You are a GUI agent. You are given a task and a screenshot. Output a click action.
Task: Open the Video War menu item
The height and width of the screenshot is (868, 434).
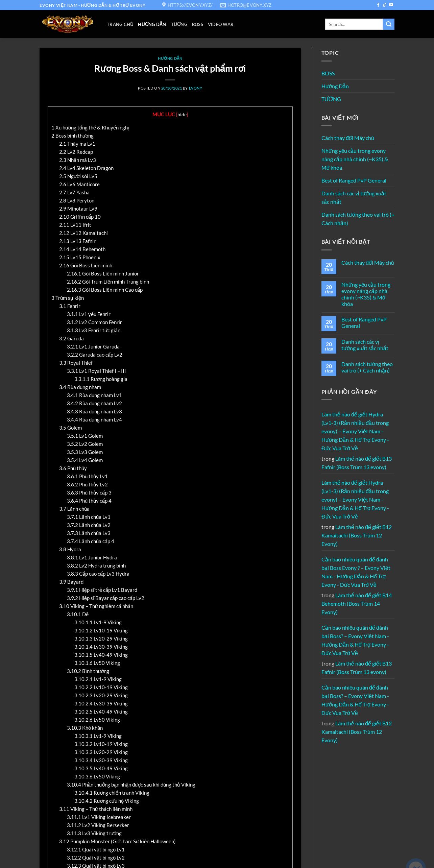(x=221, y=24)
